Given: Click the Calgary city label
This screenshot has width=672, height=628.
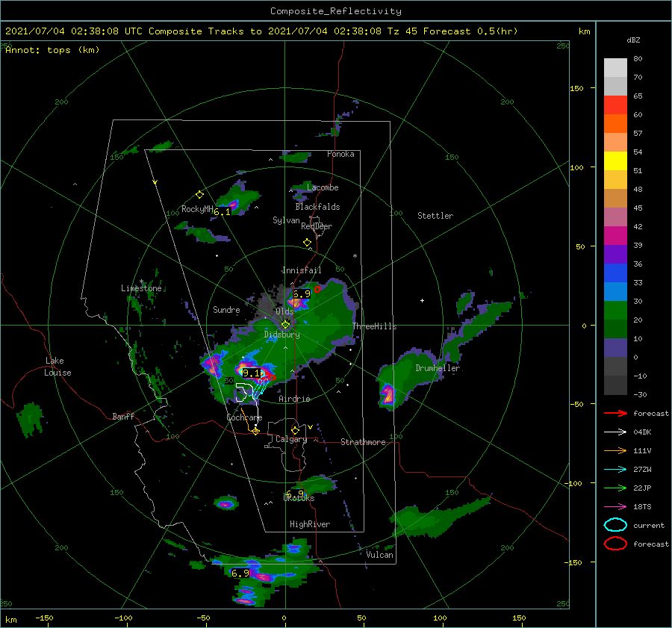Looking at the screenshot, I should pyautogui.click(x=291, y=439).
